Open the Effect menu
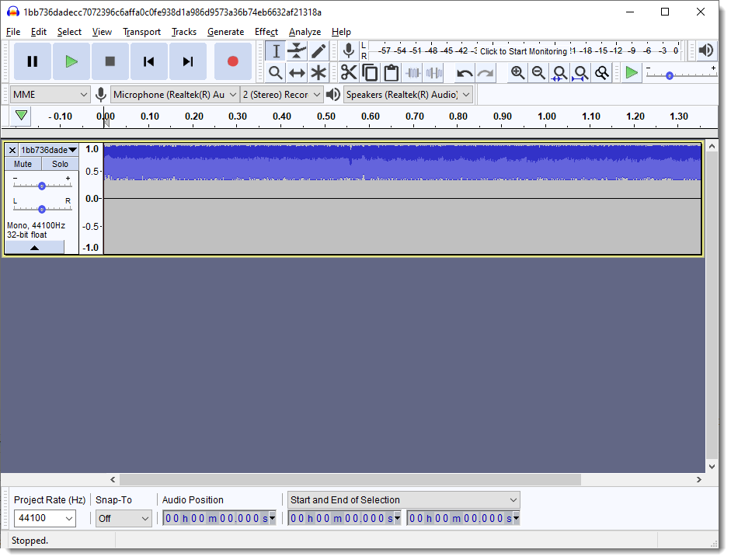The width and height of the screenshot is (731, 560). (x=266, y=32)
